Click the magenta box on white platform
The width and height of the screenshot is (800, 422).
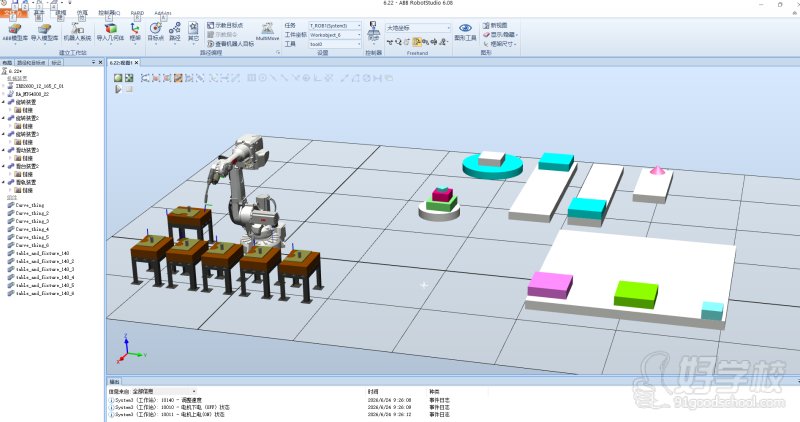(550, 285)
